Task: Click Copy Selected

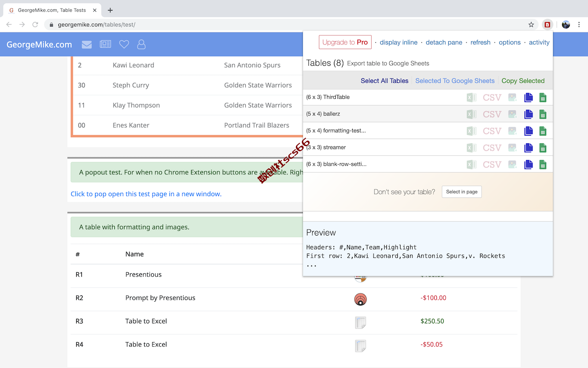Action: point(523,81)
